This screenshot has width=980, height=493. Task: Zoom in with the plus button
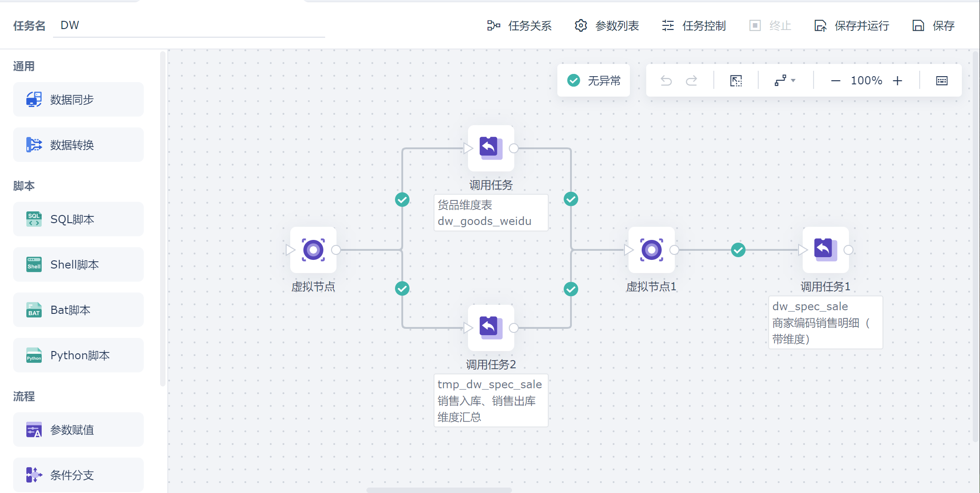[897, 81]
